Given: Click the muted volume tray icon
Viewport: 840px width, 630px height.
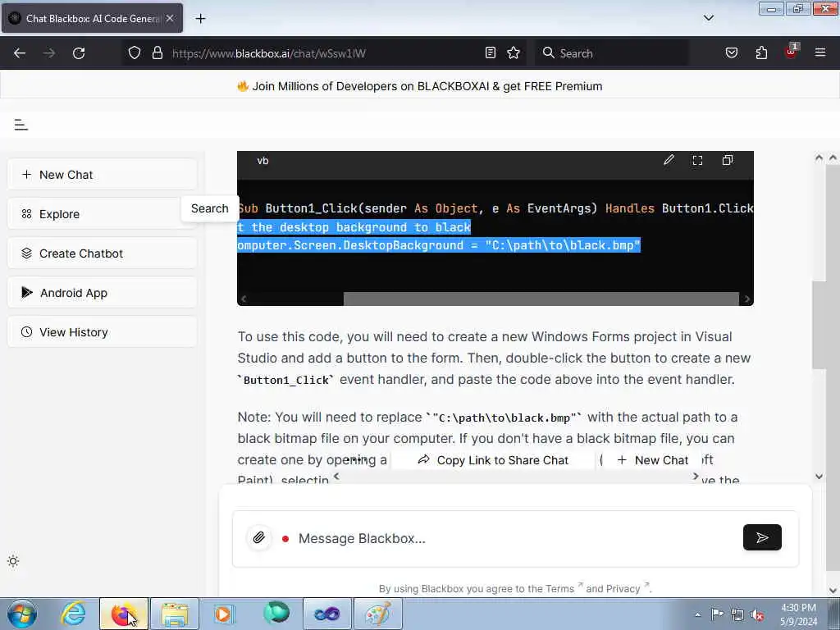Looking at the screenshot, I should point(757,614).
